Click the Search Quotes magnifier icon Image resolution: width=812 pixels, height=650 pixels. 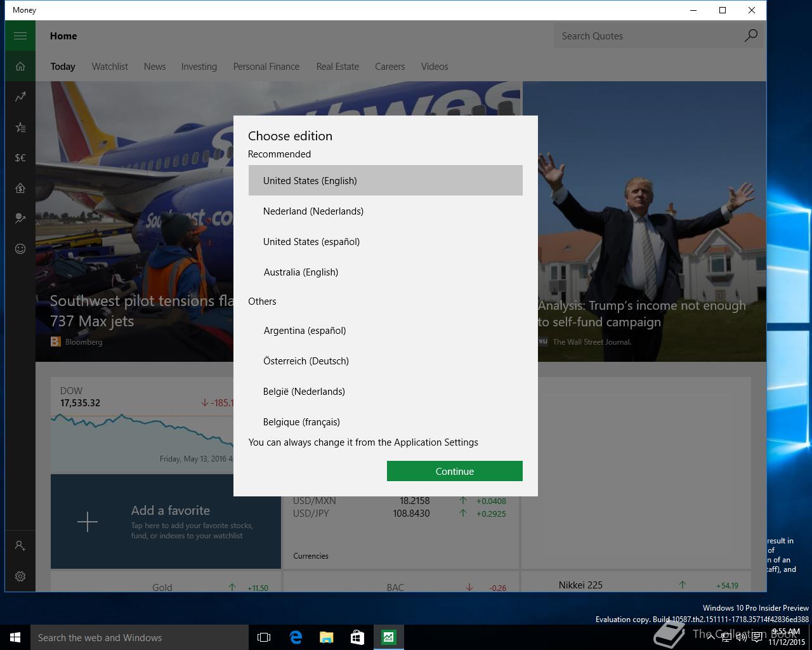click(750, 36)
